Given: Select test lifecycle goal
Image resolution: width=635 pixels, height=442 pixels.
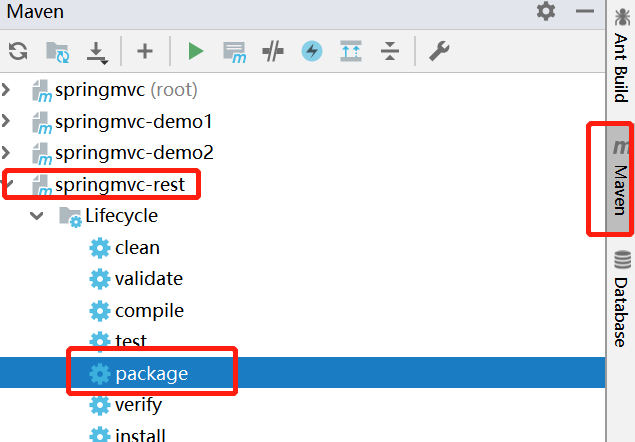Looking at the screenshot, I should (130, 340).
